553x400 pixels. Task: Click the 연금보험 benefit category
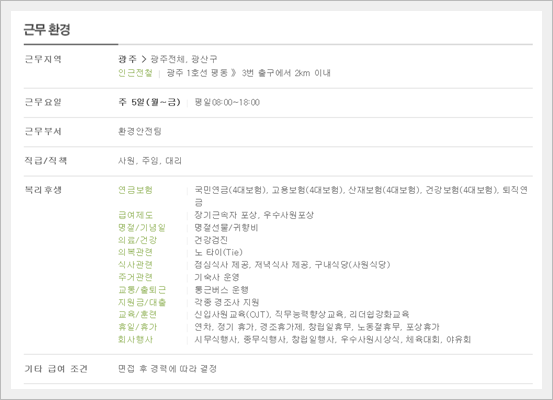(x=135, y=190)
